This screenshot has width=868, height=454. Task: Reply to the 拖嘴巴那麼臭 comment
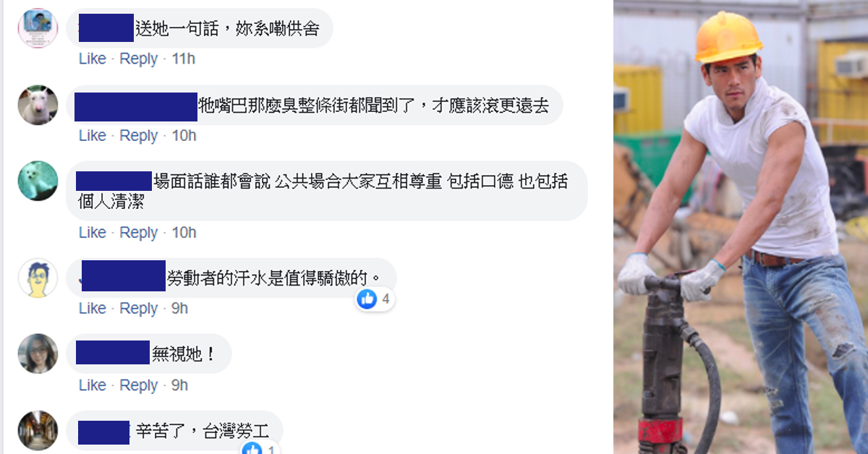click(x=138, y=135)
